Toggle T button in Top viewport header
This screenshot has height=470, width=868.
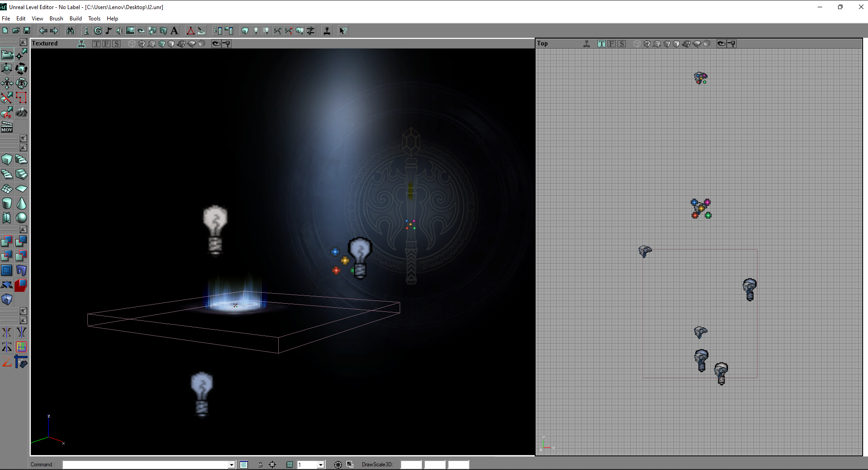tap(602, 44)
